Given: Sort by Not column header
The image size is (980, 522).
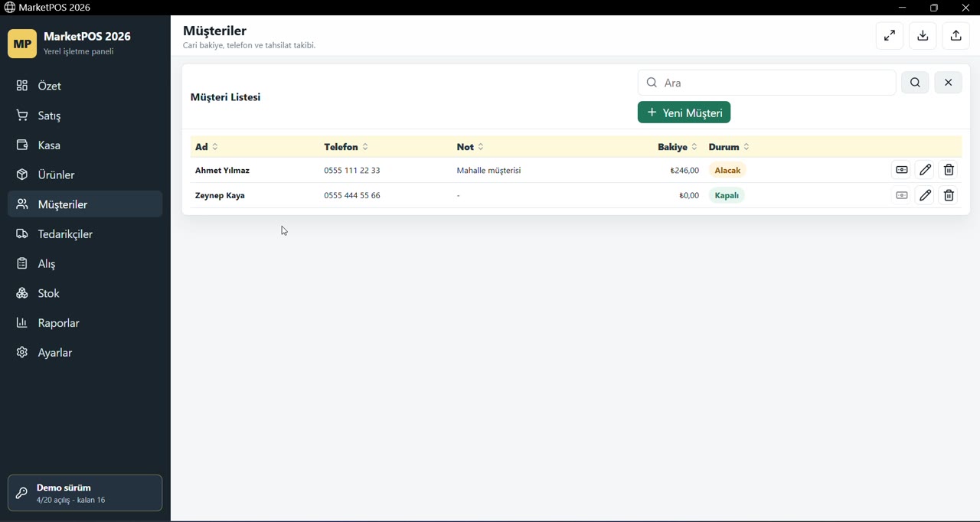Looking at the screenshot, I should pyautogui.click(x=471, y=147).
